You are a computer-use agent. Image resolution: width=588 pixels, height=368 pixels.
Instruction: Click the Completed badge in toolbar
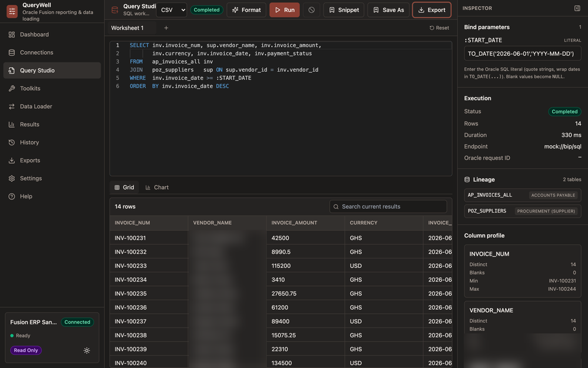(x=206, y=10)
